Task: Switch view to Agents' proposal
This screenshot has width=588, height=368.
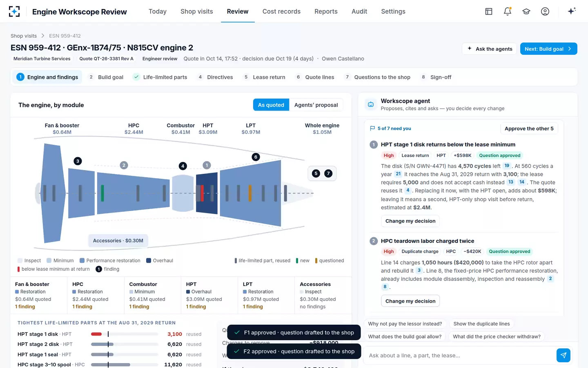Action: tap(316, 105)
